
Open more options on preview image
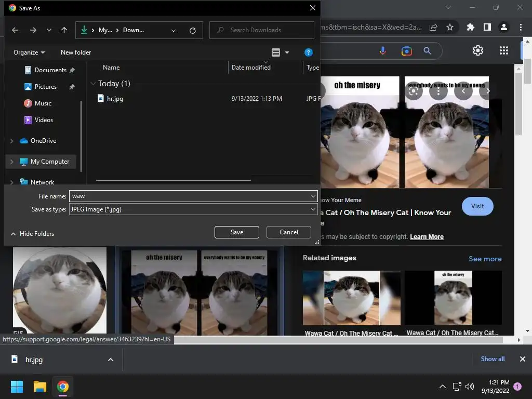438,91
